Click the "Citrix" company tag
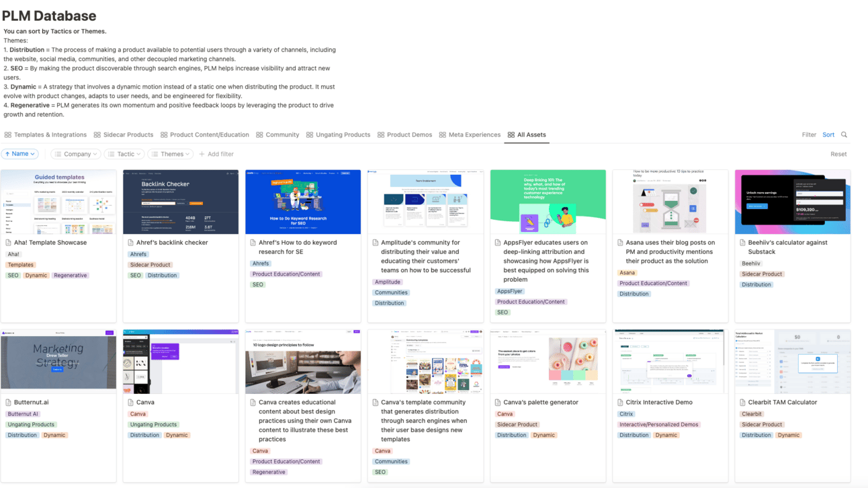The image size is (868, 488). 627,414
